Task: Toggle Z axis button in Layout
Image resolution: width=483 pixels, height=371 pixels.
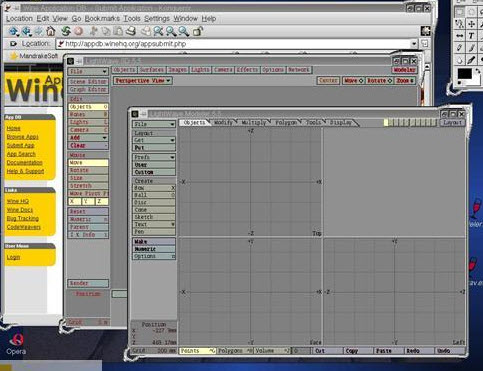Action: click(x=102, y=201)
